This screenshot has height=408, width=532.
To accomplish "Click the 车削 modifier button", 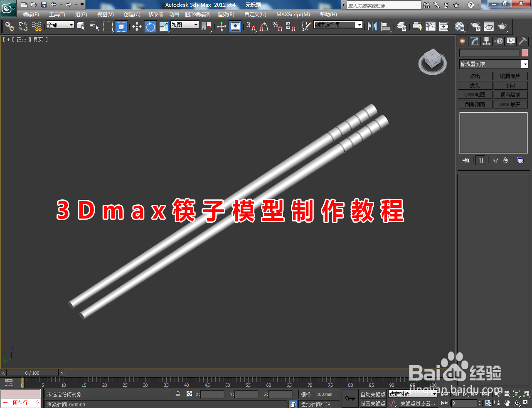I will (x=510, y=86).
